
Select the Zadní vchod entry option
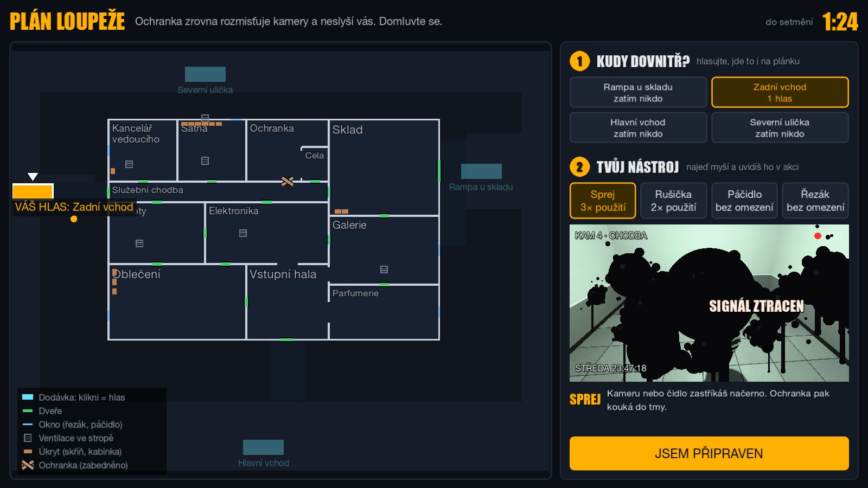780,92
